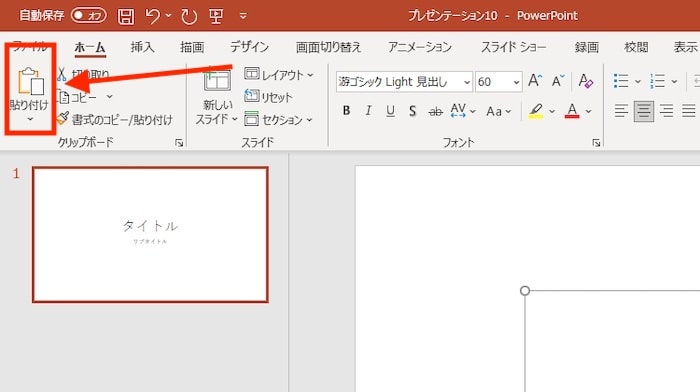Undo the last action

[x=152, y=17]
